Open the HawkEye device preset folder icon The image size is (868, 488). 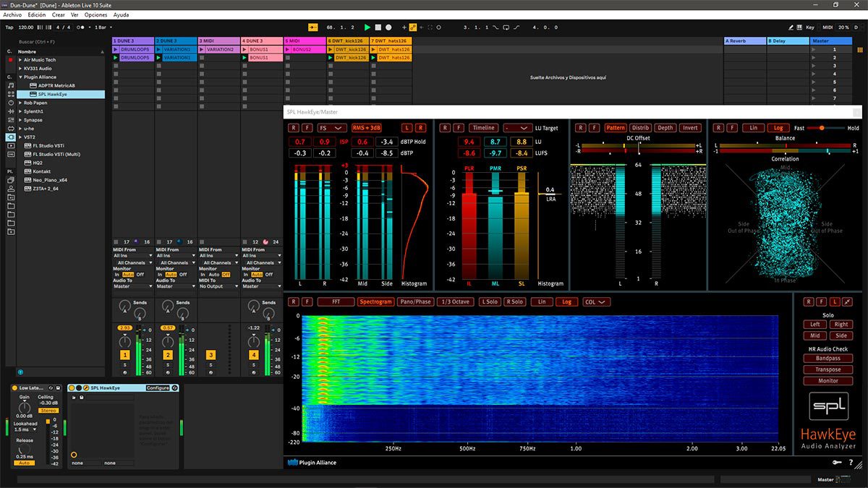pos(73,396)
